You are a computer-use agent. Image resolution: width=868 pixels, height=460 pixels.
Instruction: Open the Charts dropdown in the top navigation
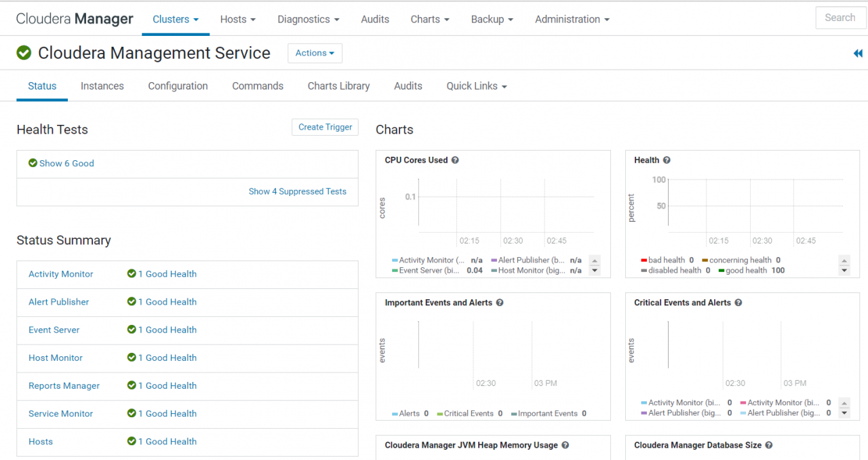pos(430,19)
